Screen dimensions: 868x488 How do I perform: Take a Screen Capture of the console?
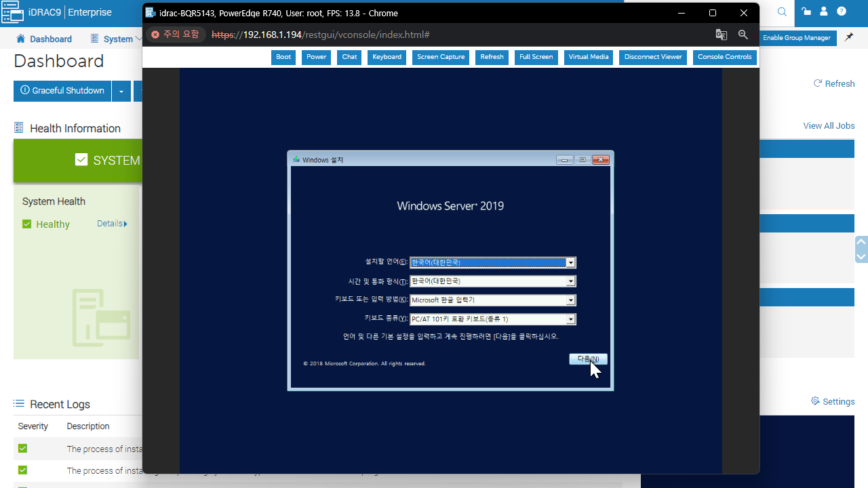(x=441, y=57)
